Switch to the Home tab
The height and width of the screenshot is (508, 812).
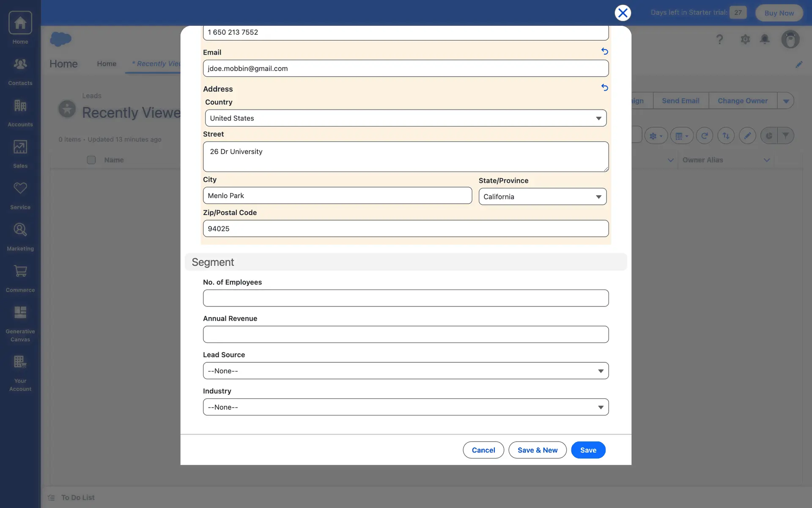[107, 63]
